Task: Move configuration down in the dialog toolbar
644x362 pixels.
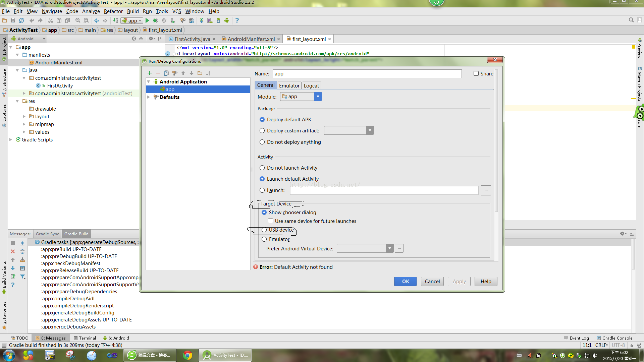Action: coord(192,73)
